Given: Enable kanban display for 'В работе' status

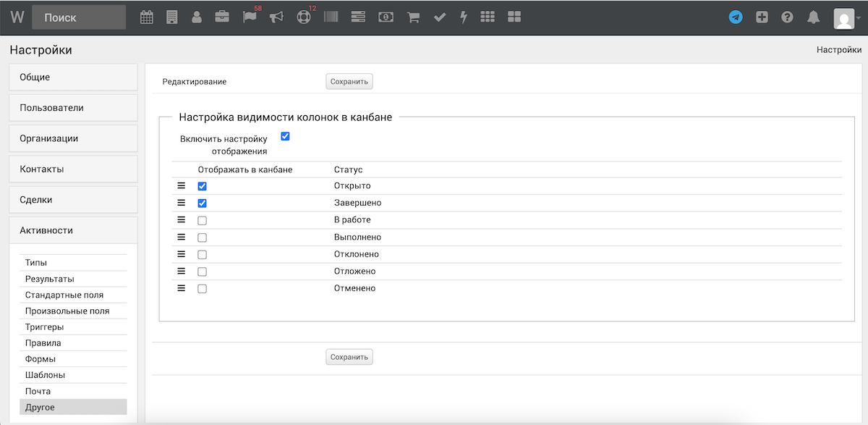Looking at the screenshot, I should click(x=203, y=220).
